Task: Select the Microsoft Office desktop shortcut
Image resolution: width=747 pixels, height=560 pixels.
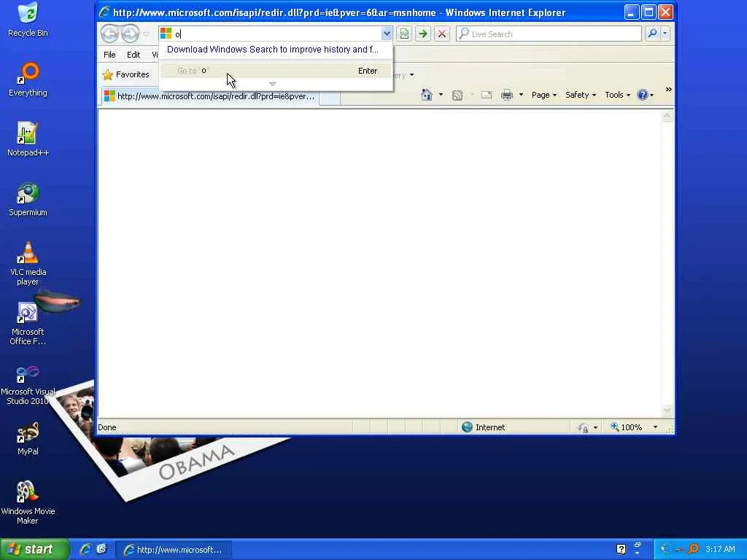Action: coord(28,323)
